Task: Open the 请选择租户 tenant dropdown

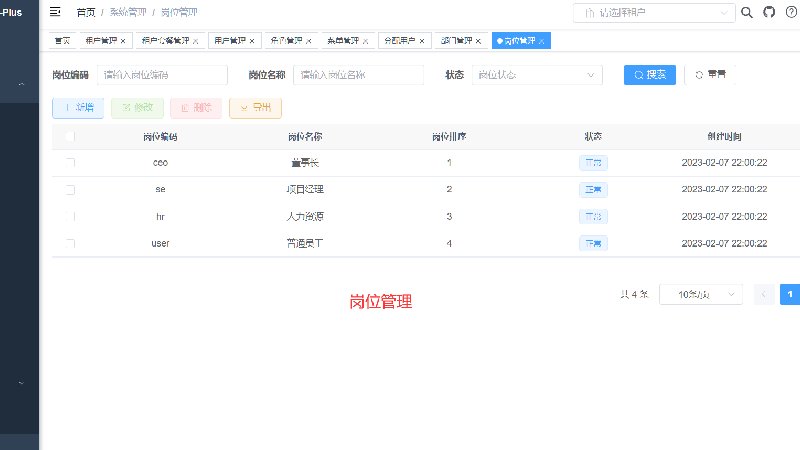Action: (x=654, y=13)
